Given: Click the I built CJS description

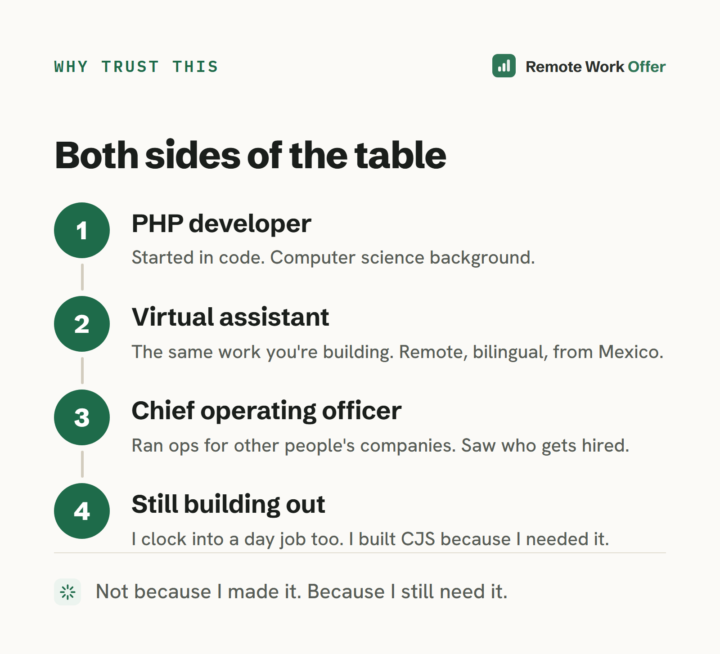Looking at the screenshot, I should coord(370,539).
